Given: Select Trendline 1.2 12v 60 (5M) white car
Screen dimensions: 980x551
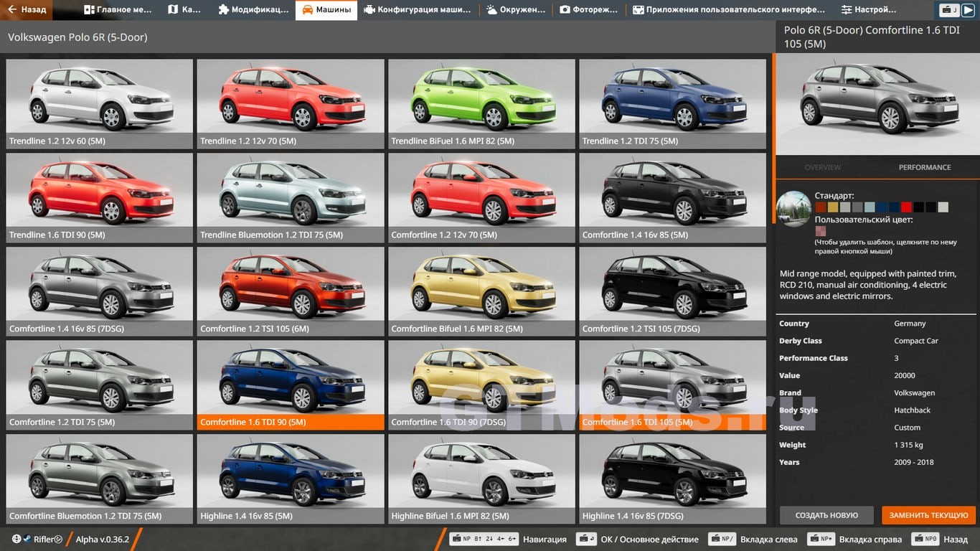Looking at the screenshot, I should click(100, 103).
